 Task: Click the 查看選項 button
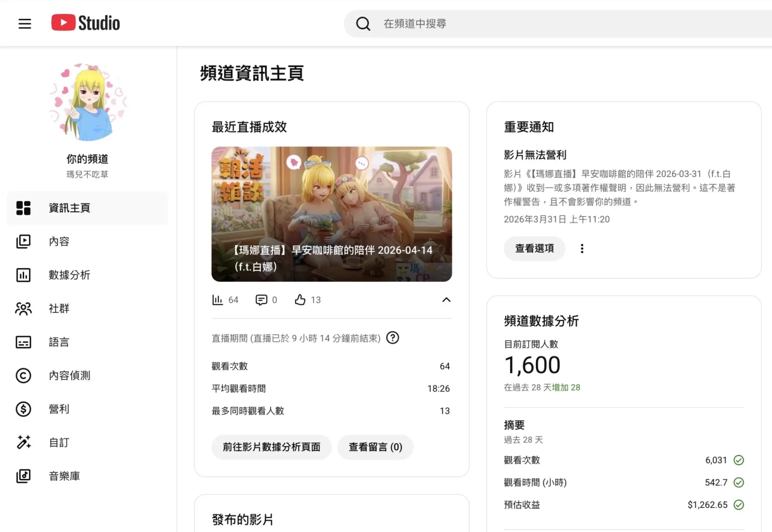535,248
